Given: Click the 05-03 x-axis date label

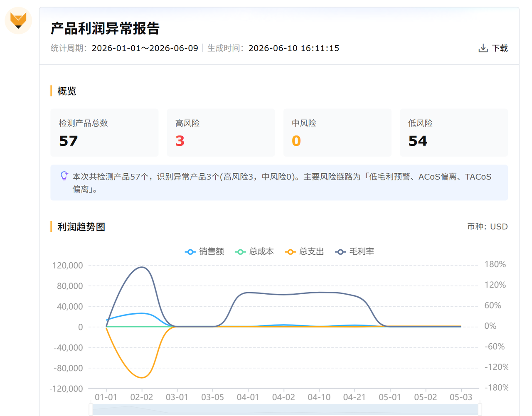Looking at the screenshot, I should point(461,397).
